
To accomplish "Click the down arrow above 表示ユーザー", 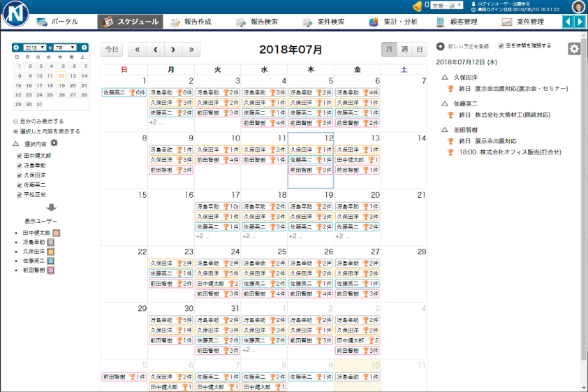I will (x=52, y=208).
